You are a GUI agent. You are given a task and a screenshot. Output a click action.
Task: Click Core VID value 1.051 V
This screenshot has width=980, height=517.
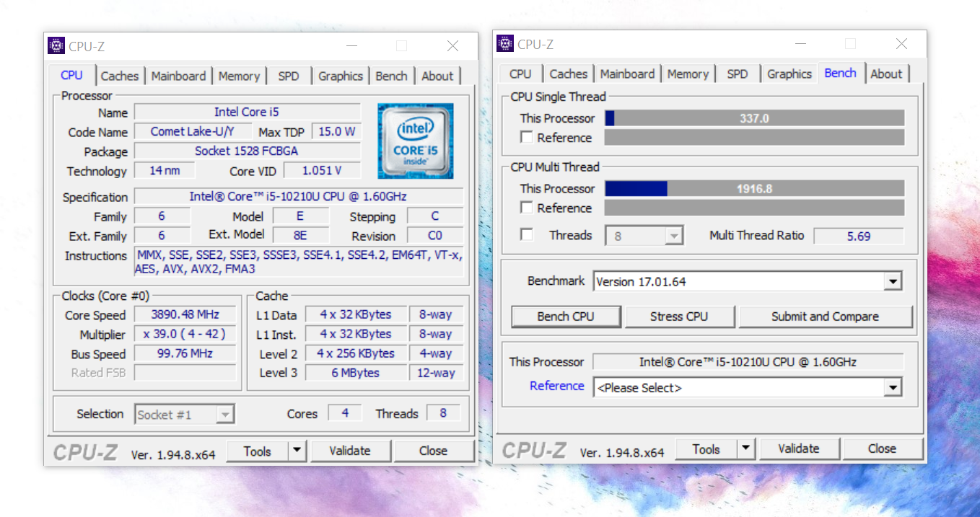tap(321, 170)
